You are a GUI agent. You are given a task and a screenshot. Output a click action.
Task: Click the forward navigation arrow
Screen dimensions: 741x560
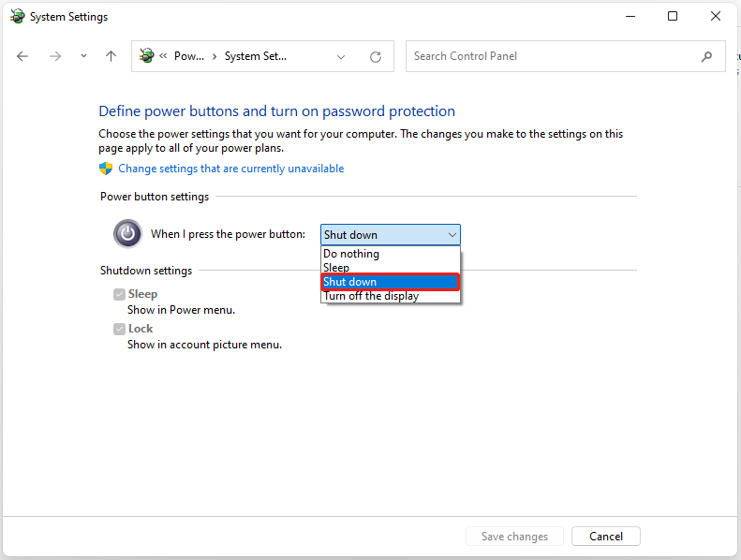point(55,57)
